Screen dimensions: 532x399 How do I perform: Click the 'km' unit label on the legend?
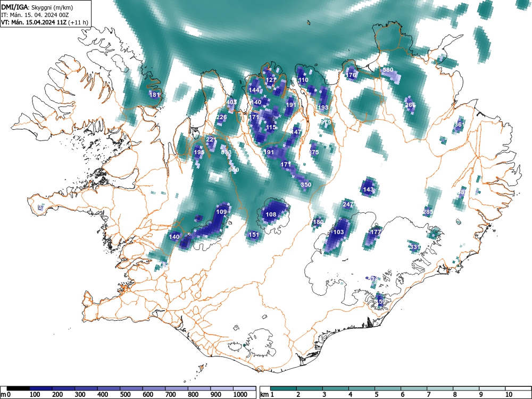tap(264, 395)
